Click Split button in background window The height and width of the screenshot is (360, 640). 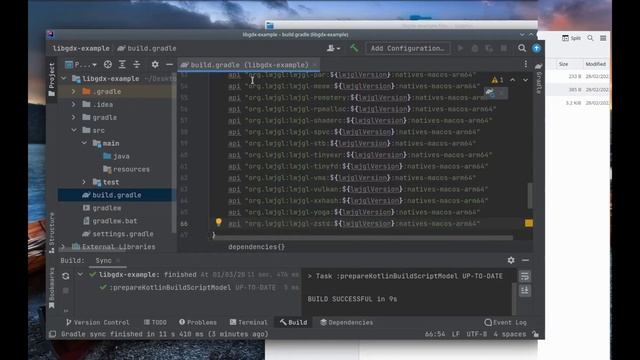pos(571,38)
